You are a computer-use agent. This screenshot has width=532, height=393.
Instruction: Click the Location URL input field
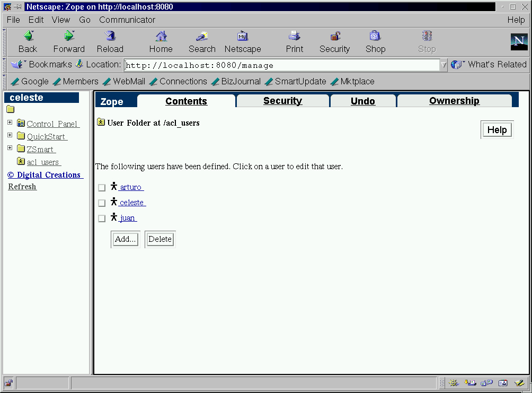(x=281, y=65)
